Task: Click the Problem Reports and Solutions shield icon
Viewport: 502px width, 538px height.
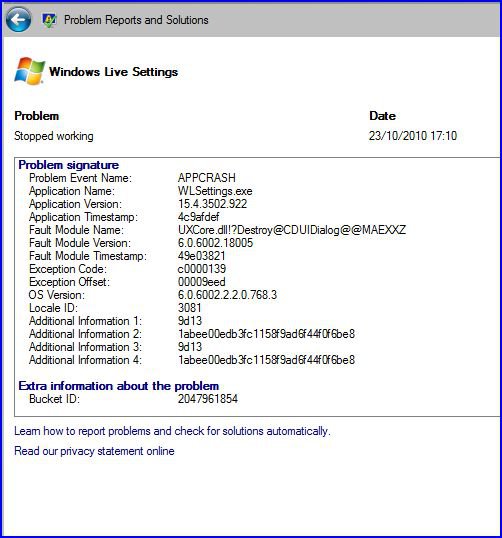Action: (x=49, y=20)
